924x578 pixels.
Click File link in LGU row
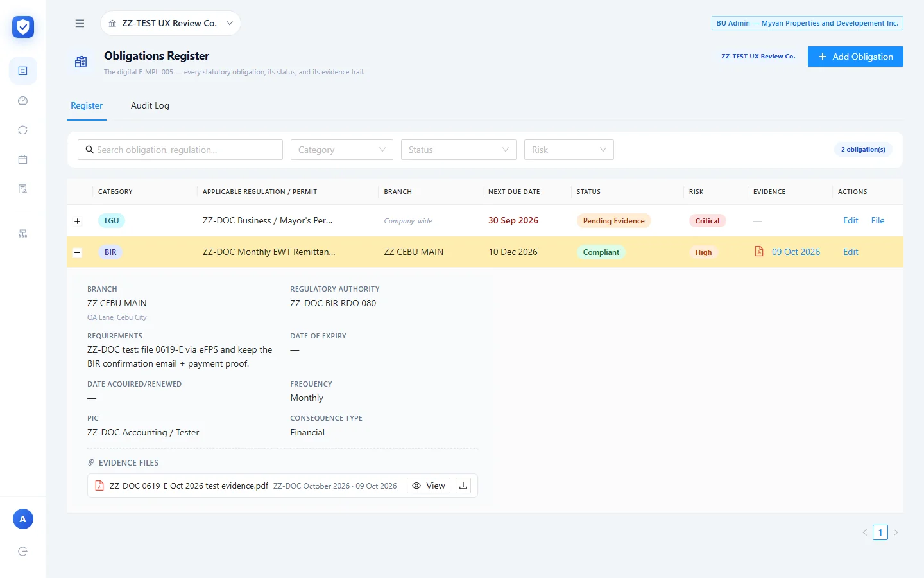coord(878,220)
